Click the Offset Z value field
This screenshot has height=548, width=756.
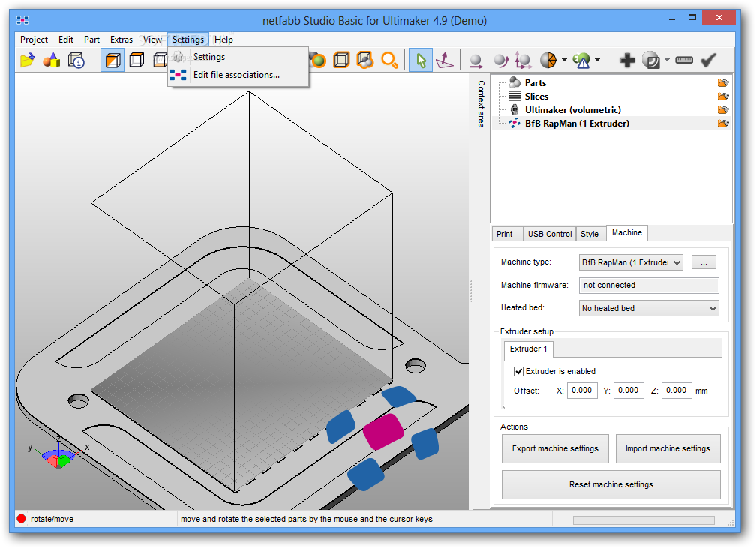(x=676, y=391)
